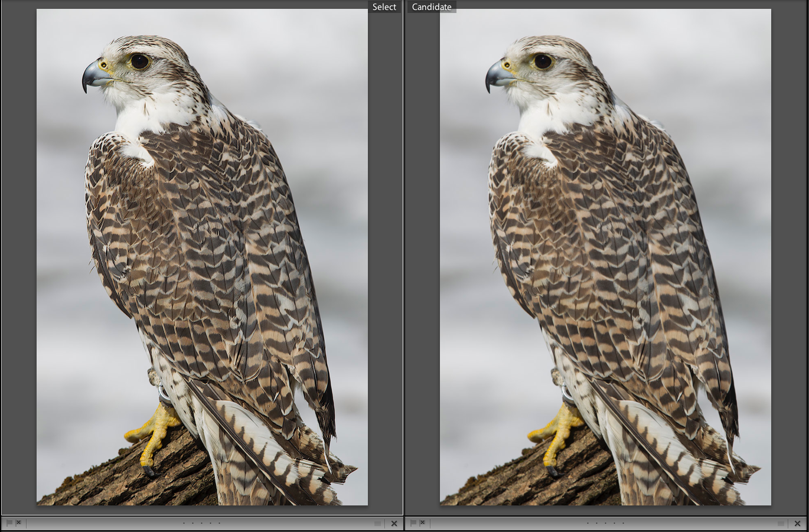Rate the Select photo one star
Image resolution: width=809 pixels, height=532 pixels.
184,523
